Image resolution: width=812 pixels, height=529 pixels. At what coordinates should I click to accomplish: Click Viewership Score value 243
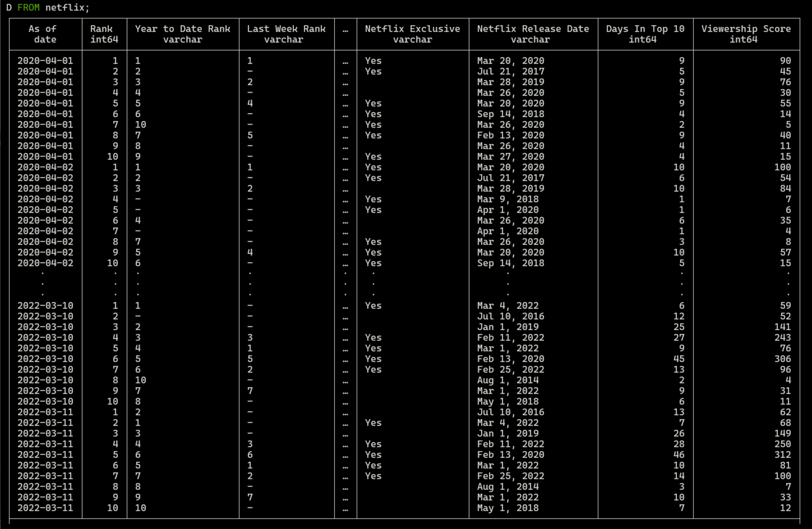(782, 338)
